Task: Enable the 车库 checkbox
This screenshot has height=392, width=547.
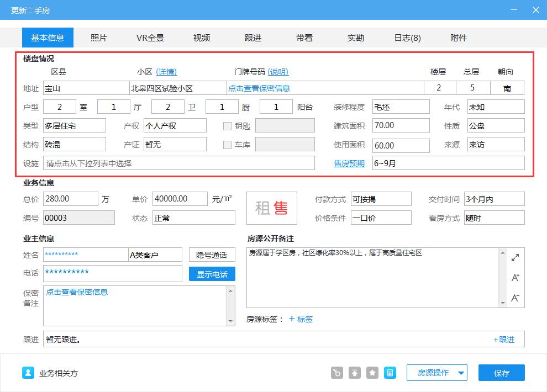Action: (x=227, y=145)
